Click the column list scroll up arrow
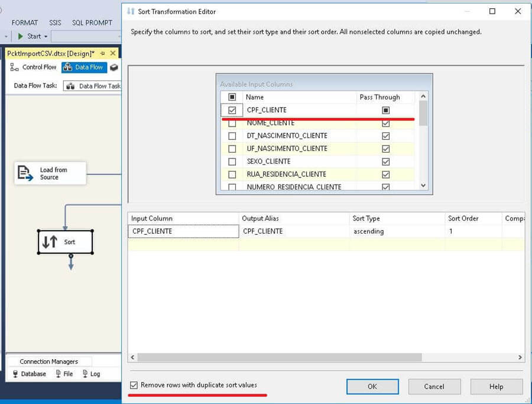This screenshot has height=404, width=532. click(x=423, y=96)
